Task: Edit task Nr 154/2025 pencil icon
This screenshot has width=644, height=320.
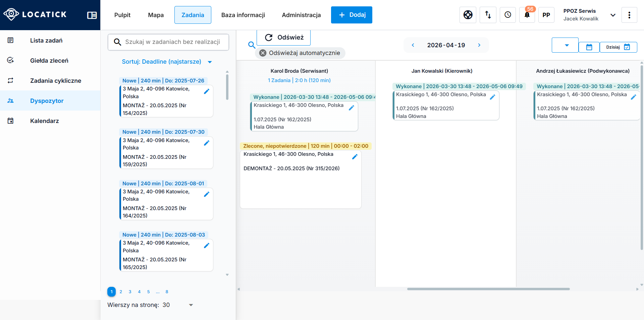Action: click(x=207, y=91)
